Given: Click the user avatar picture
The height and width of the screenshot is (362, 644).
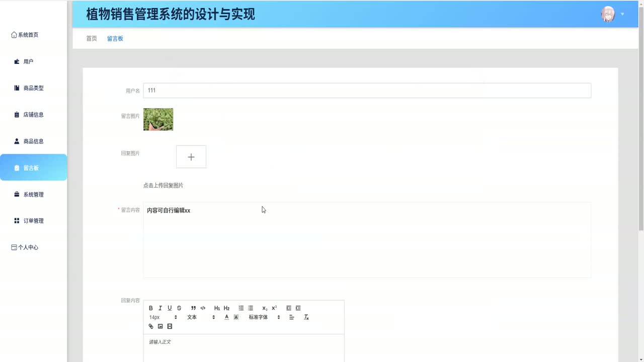Looking at the screenshot, I should click(x=608, y=14).
